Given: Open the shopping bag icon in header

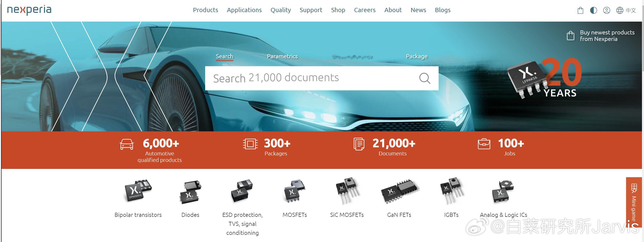Looking at the screenshot, I should coord(580,10).
